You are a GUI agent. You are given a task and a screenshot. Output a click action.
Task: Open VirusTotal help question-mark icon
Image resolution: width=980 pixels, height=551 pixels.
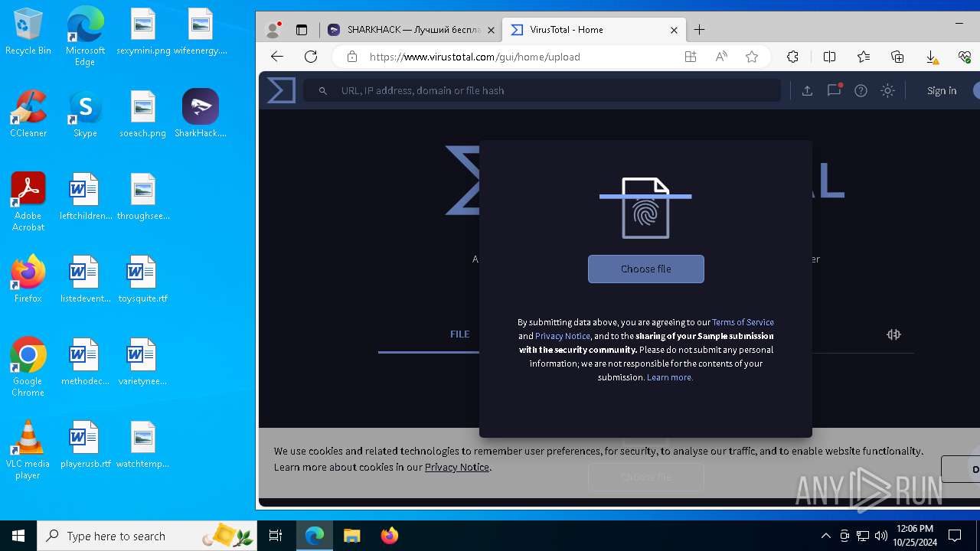[861, 90]
